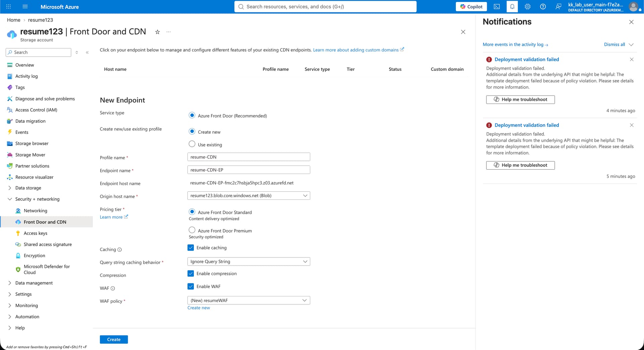Open the Origin host name dropdown

pyautogui.click(x=249, y=196)
